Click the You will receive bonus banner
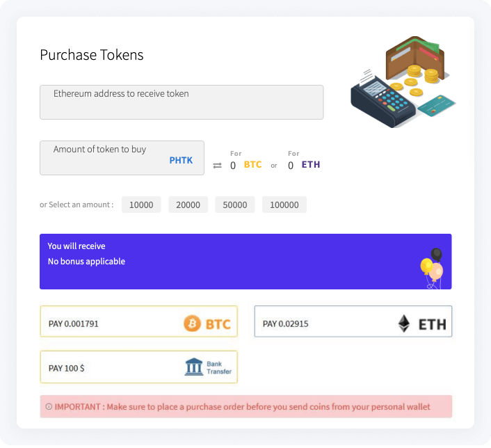Image resolution: width=491 pixels, height=448 pixels. click(245, 262)
